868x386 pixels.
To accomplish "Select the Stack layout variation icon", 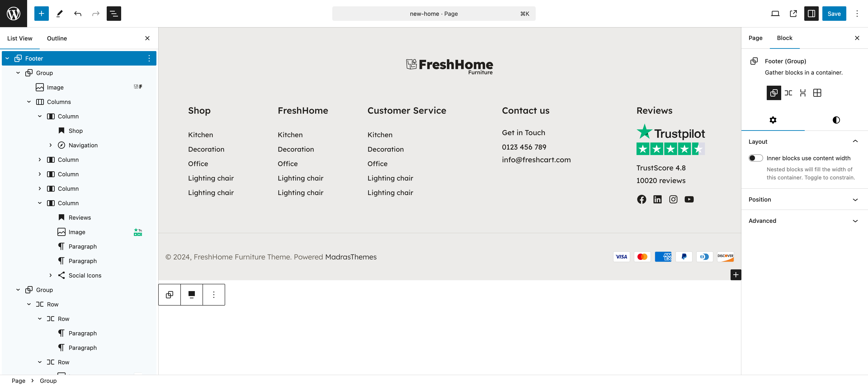I will pyautogui.click(x=803, y=93).
